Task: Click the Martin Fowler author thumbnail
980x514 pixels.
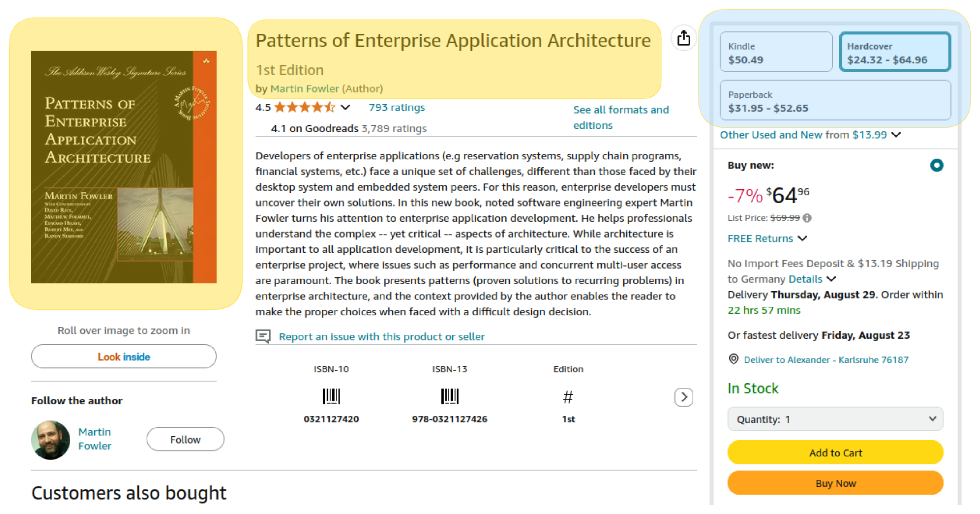Action: [x=49, y=439]
